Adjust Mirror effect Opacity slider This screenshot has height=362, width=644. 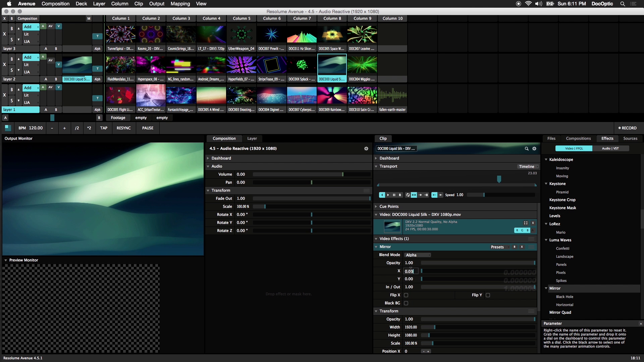click(478, 263)
